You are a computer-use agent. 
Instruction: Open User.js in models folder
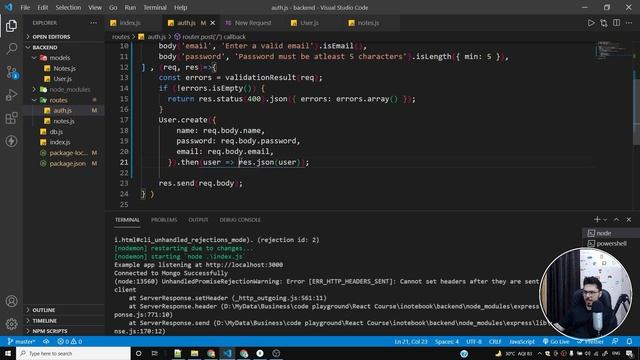(x=64, y=79)
